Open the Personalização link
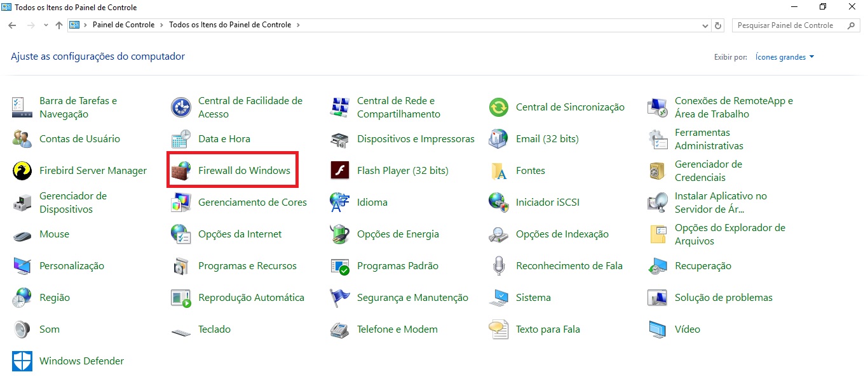Screen dimensions: 868x379 72,266
